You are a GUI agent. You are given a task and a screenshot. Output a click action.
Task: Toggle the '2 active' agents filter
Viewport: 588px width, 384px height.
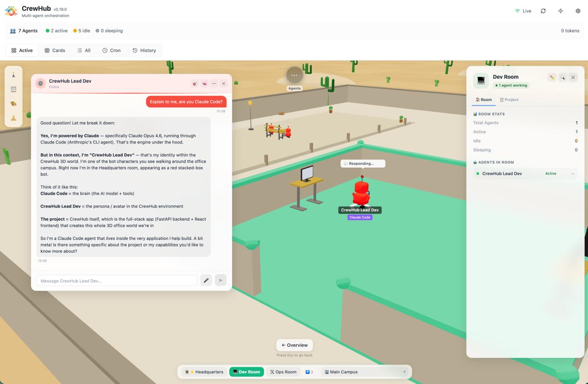point(56,31)
